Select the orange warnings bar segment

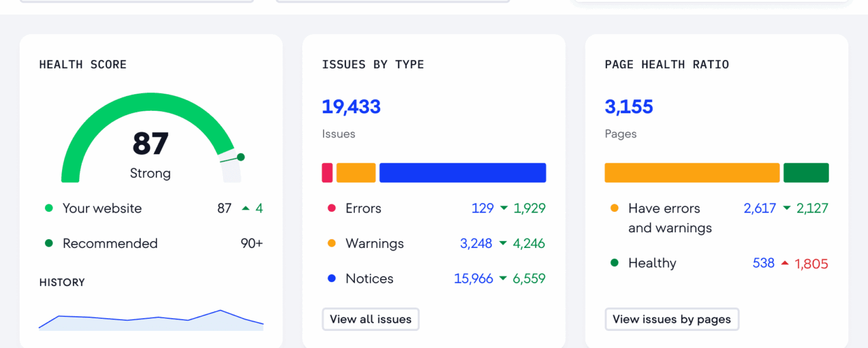click(356, 173)
